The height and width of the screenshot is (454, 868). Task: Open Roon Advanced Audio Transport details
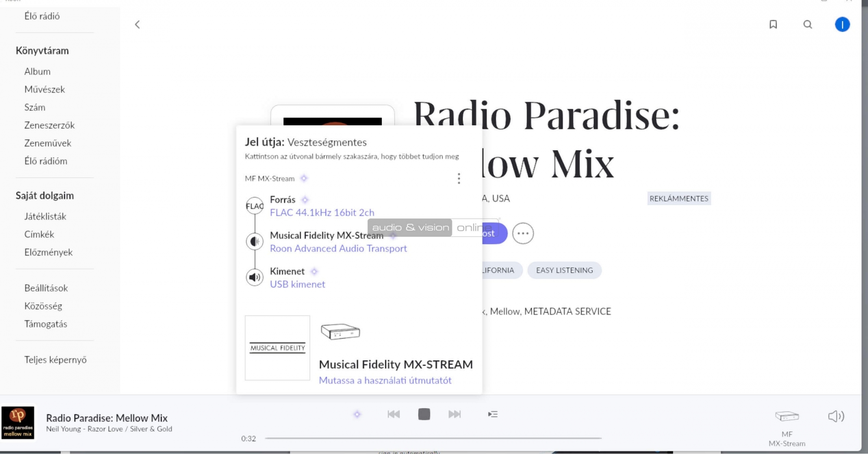point(339,249)
